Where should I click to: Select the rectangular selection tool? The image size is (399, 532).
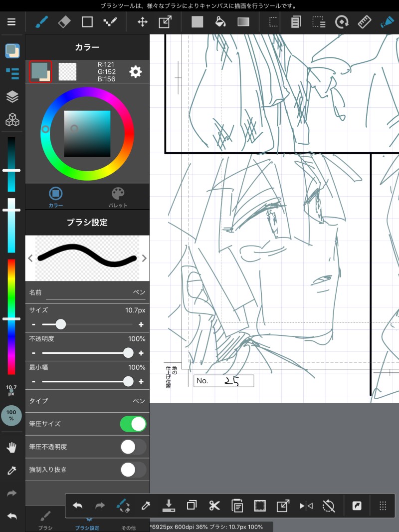coord(273,22)
